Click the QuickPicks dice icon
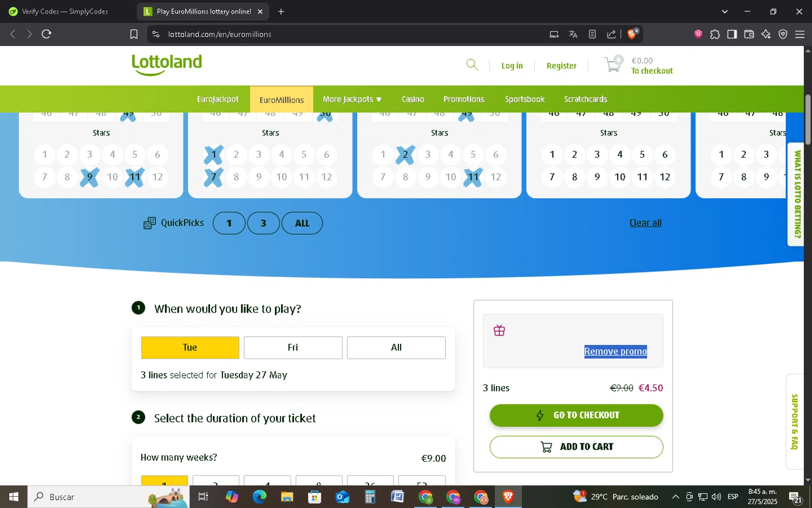Viewport: 812px width, 508px height. pos(149,223)
